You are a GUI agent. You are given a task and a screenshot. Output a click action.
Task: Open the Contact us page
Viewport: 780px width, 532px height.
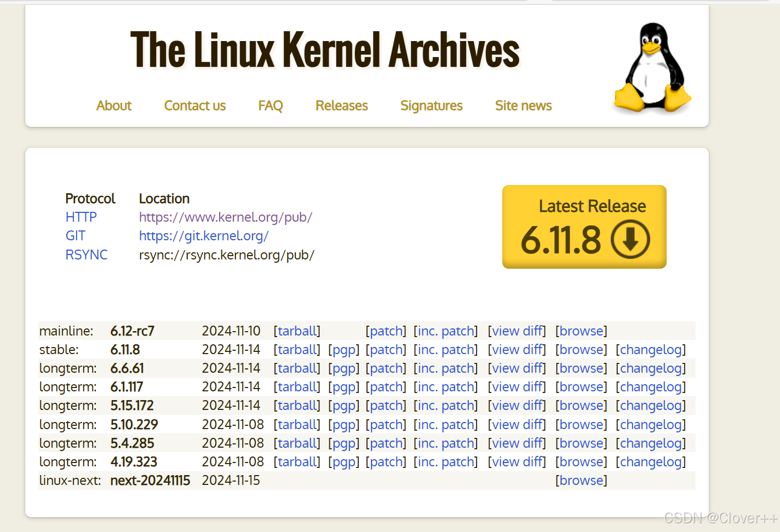[195, 106]
